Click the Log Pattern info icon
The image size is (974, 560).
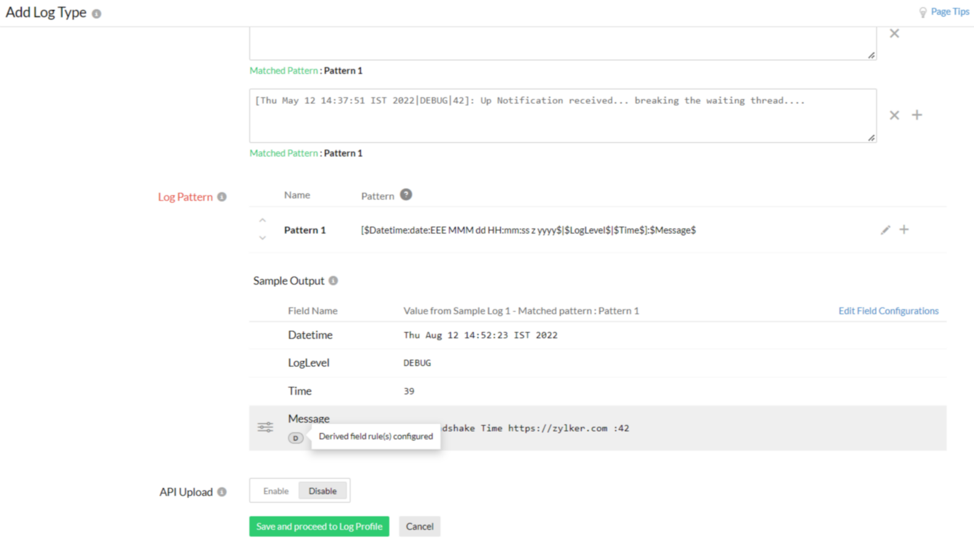[222, 197]
